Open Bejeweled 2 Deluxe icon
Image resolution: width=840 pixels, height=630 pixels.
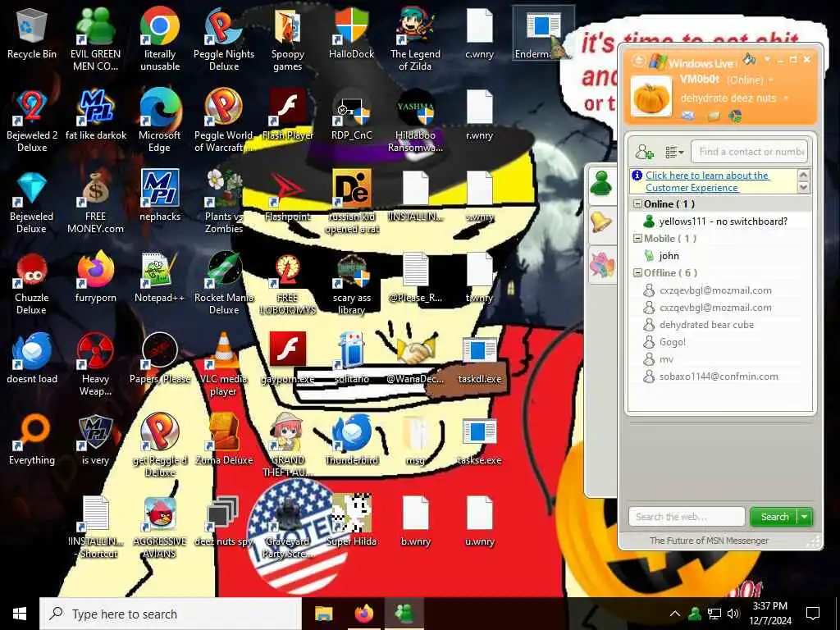pyautogui.click(x=32, y=121)
